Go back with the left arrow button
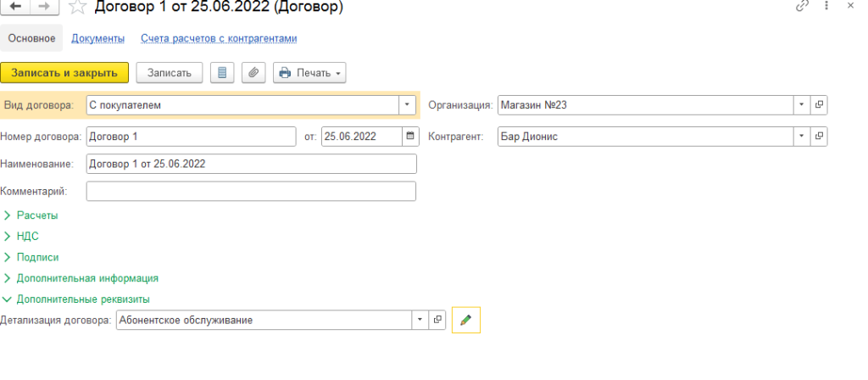The height and width of the screenshot is (380, 868). tap(17, 7)
